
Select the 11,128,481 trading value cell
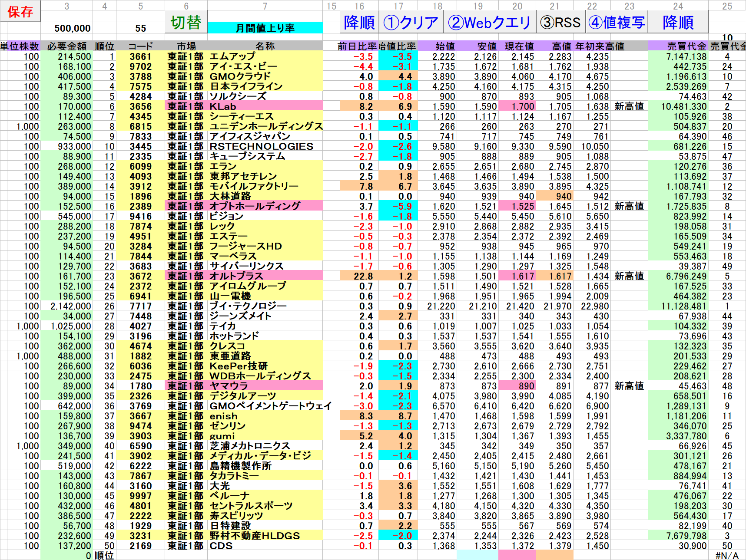(678, 306)
